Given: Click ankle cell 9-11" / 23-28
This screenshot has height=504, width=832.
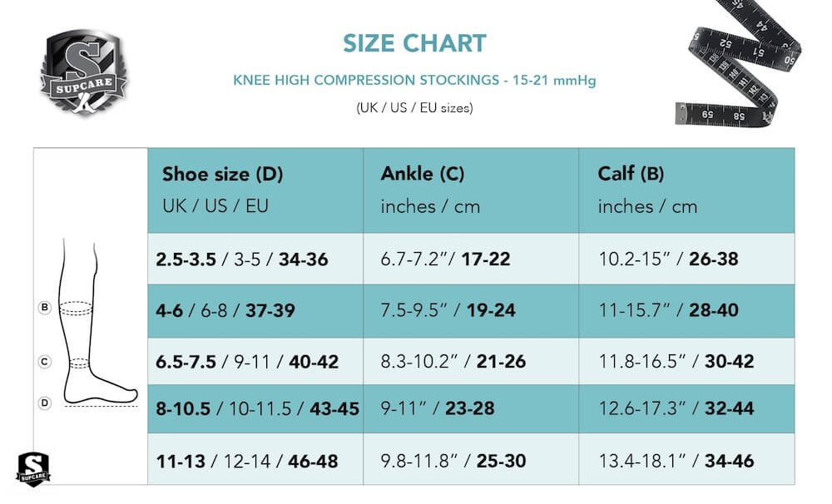Looking at the screenshot, I should [x=471, y=408].
